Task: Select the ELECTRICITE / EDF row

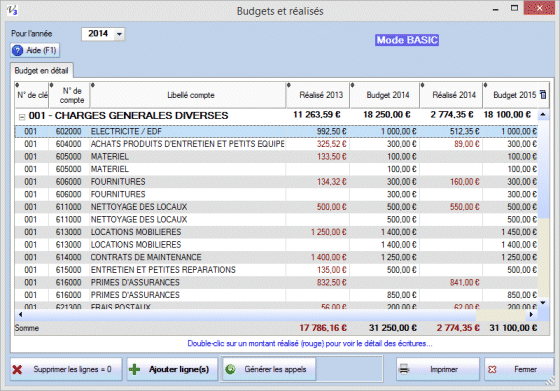Action: click(276, 131)
